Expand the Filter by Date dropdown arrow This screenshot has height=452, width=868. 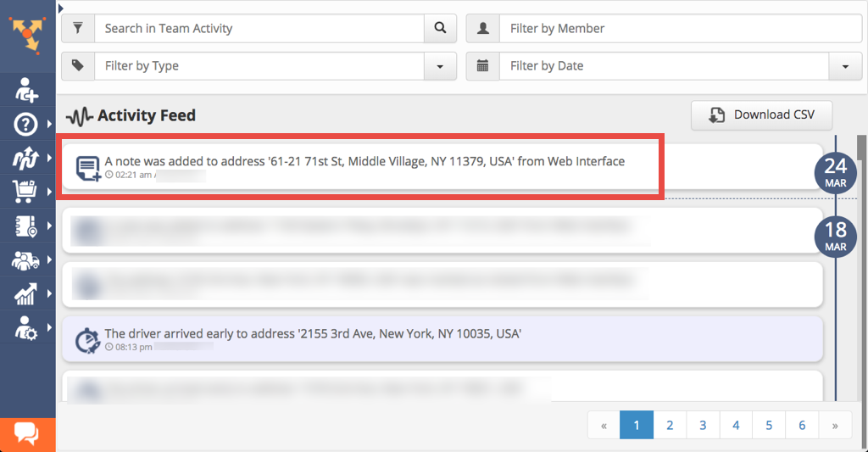[x=845, y=66]
